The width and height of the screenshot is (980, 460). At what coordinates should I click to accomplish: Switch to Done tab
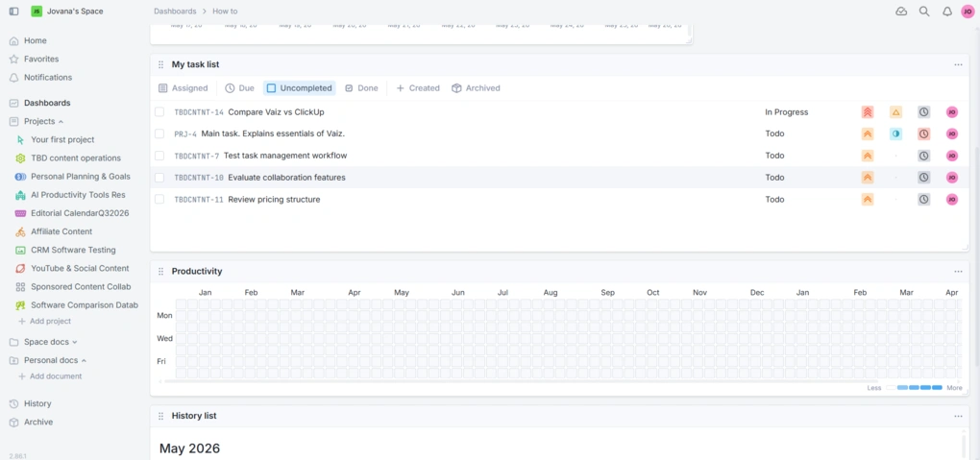click(362, 88)
